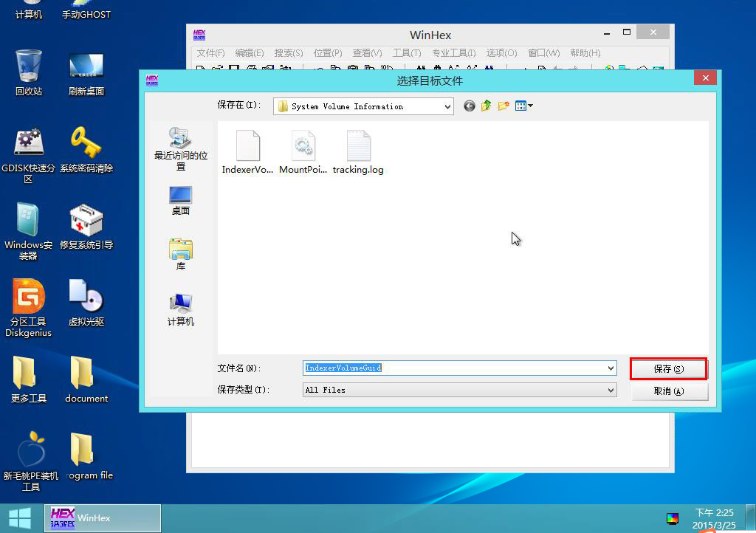Image resolution: width=756 pixels, height=533 pixels.
Task: Open Recent Places in sidebar
Action: tap(181, 149)
